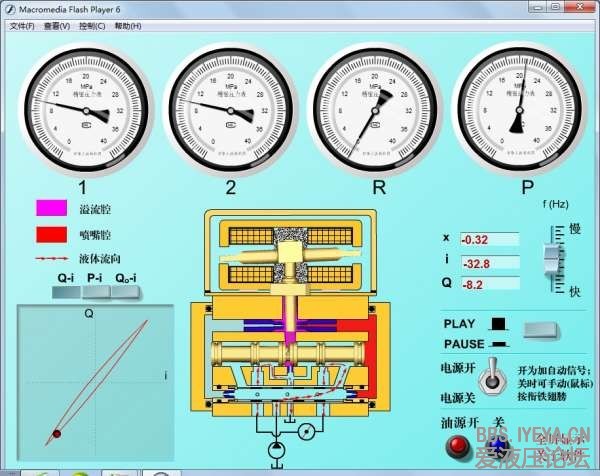Click the Q value field
Viewport: 600px width, 476px height.
coord(489,284)
